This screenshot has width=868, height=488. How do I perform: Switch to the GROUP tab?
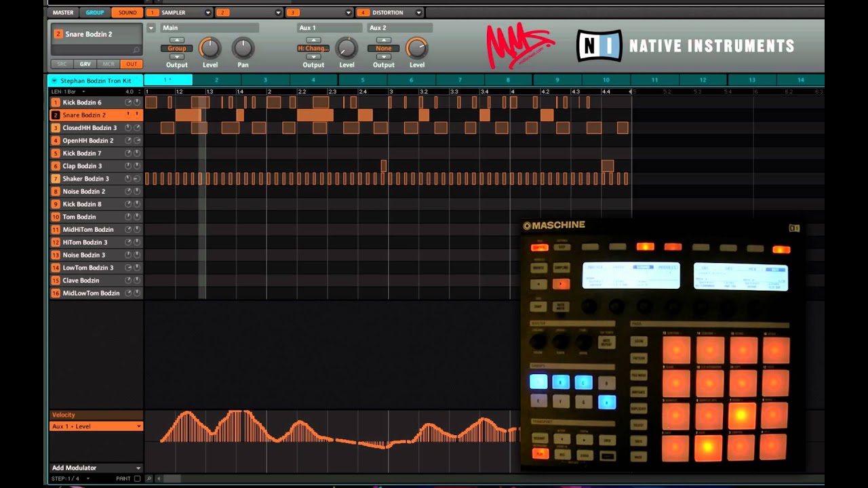pyautogui.click(x=95, y=12)
